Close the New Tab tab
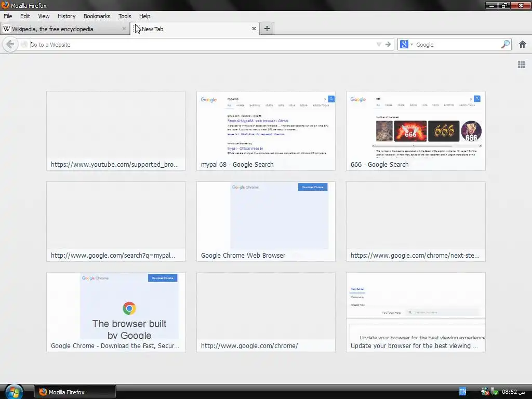 click(x=254, y=29)
